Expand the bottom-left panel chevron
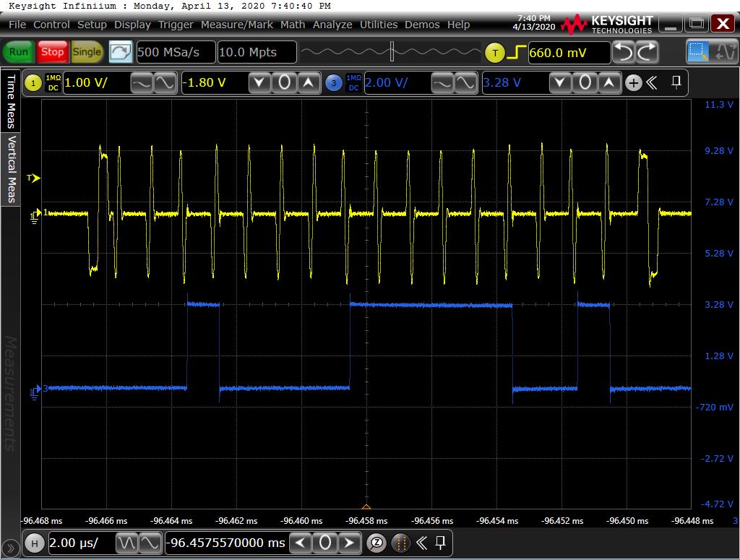Image resolution: width=740 pixels, height=560 pixels. tap(10, 547)
